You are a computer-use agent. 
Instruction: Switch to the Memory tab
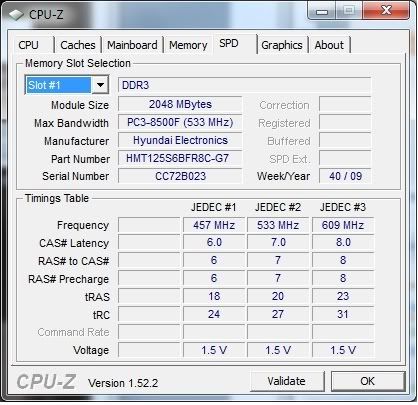click(x=188, y=45)
